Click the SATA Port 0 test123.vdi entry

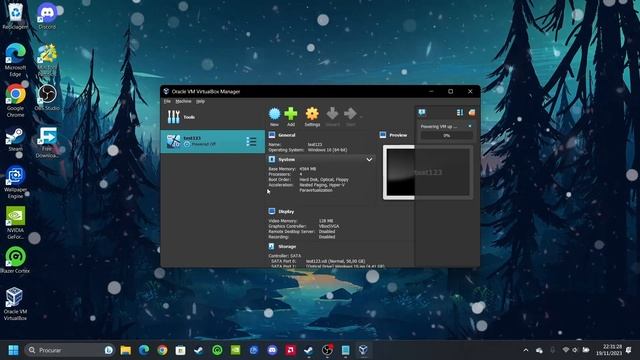coord(336,261)
